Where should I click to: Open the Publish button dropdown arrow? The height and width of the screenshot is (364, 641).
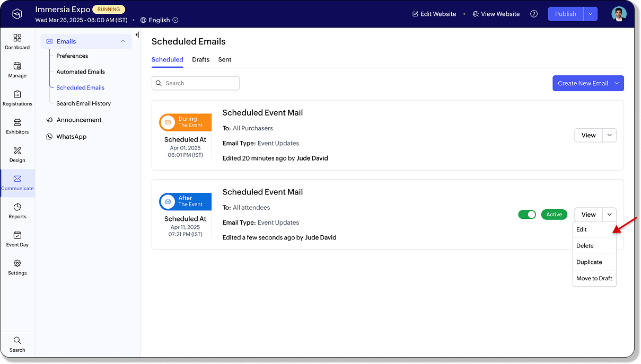(591, 14)
